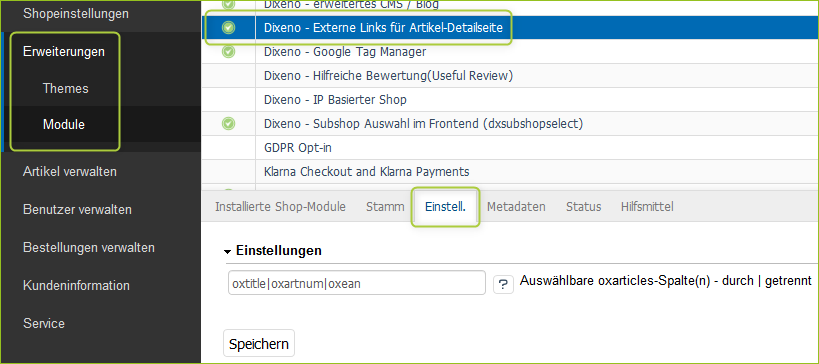
Task: Switch to Hilfsmittel tab
Action: point(647,207)
